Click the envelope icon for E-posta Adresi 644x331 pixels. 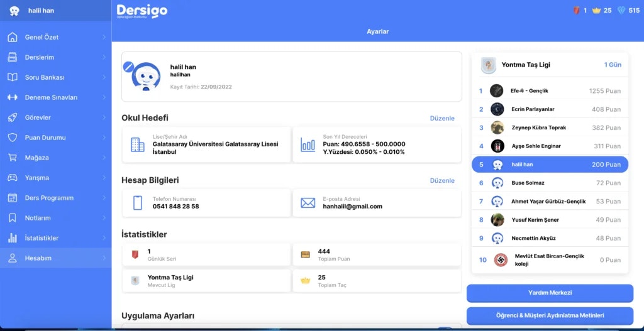coord(308,203)
